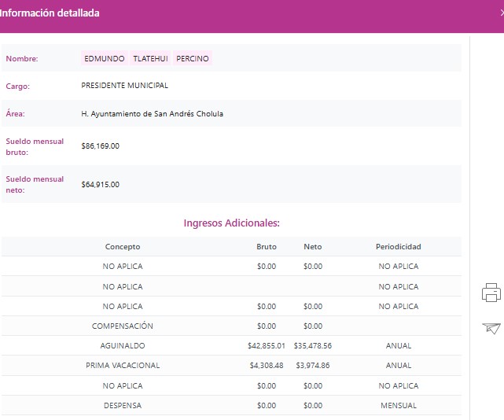Image resolution: width=504 pixels, height=420 pixels.
Task: Click the Prima Vacacional neto amount $3,974.86
Action: pyautogui.click(x=312, y=366)
